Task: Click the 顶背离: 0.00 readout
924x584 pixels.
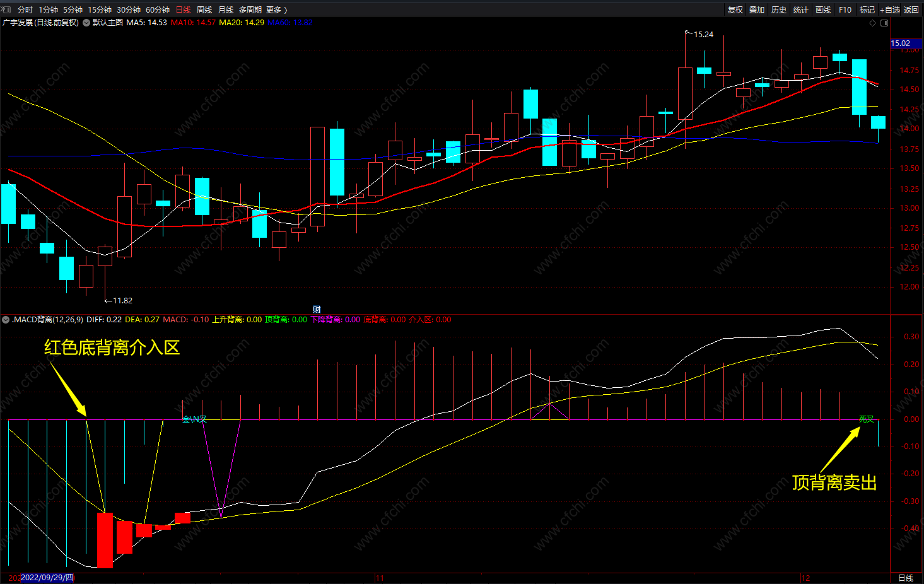Action: (286, 320)
